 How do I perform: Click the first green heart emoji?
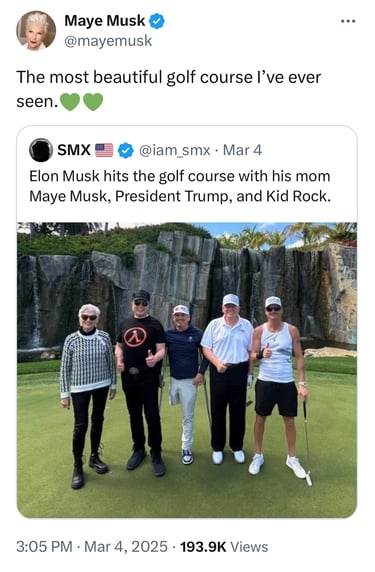(69, 101)
